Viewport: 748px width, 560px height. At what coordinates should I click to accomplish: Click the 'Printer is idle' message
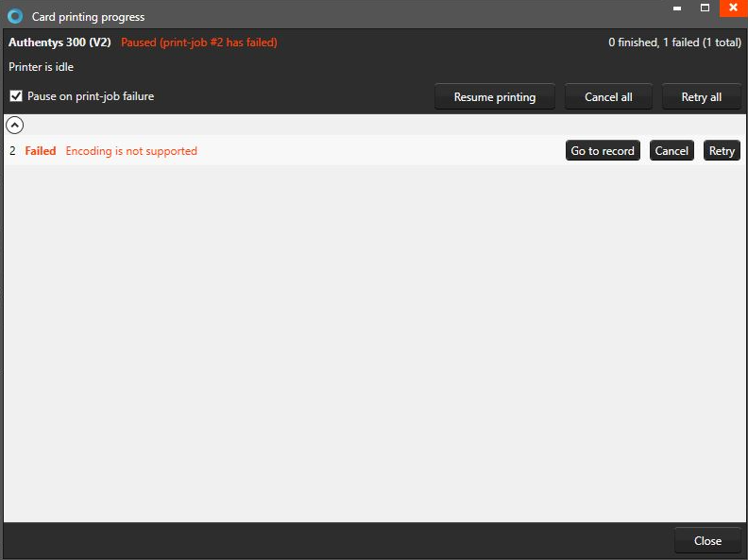coord(41,67)
